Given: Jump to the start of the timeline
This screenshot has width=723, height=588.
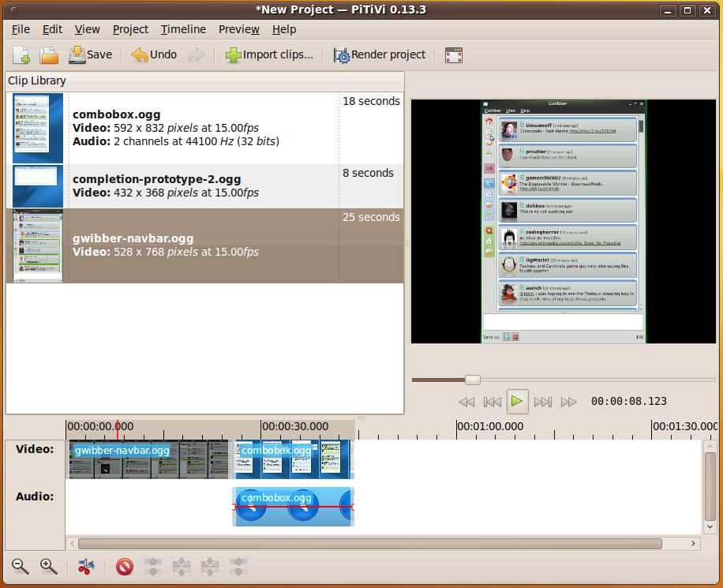Looking at the screenshot, I should (x=492, y=403).
